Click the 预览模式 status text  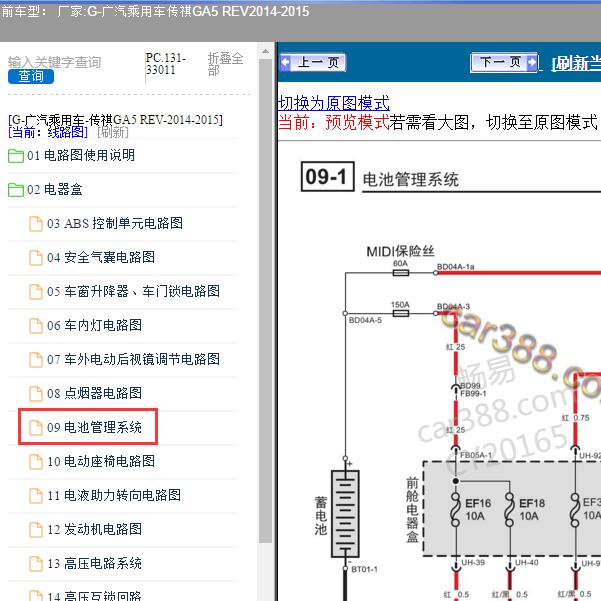pyautogui.click(x=357, y=123)
